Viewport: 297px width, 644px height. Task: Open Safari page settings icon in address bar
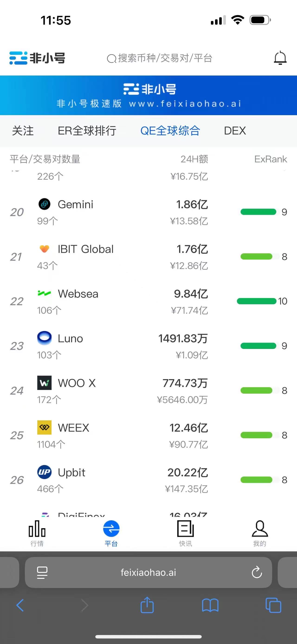click(42, 572)
